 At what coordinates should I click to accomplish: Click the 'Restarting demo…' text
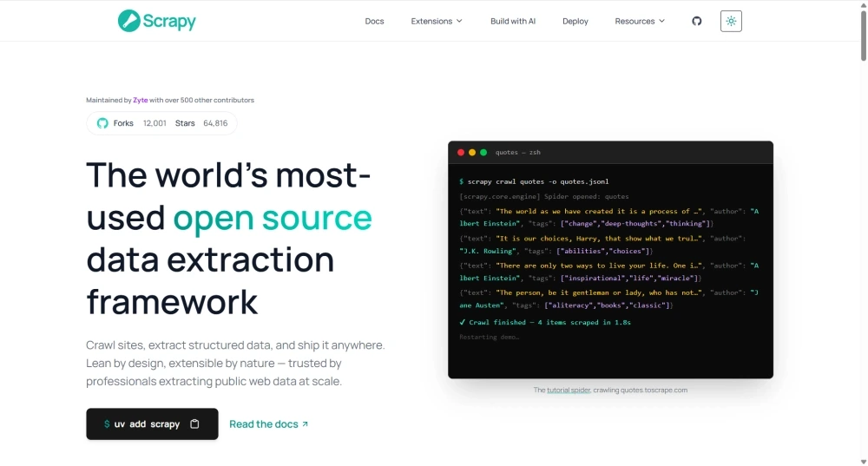click(490, 337)
